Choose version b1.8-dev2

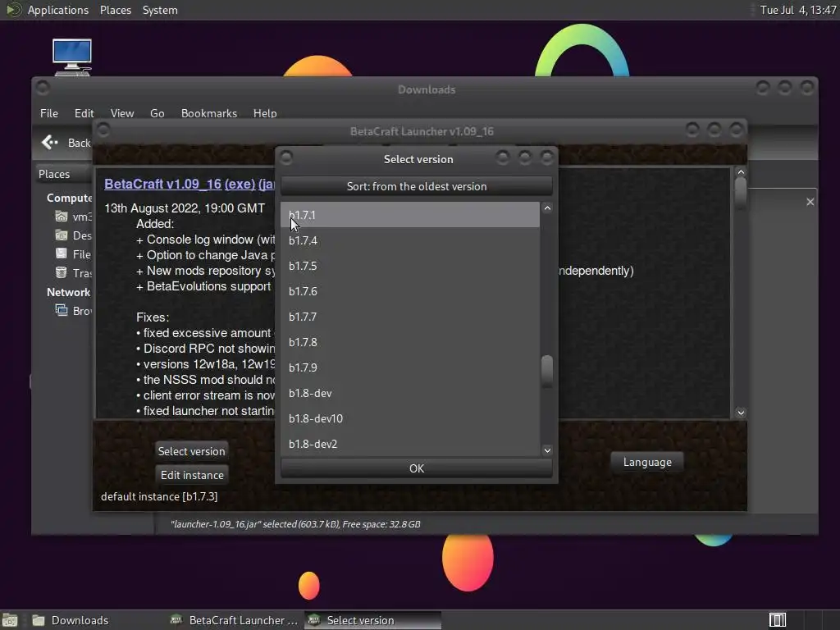click(410, 444)
